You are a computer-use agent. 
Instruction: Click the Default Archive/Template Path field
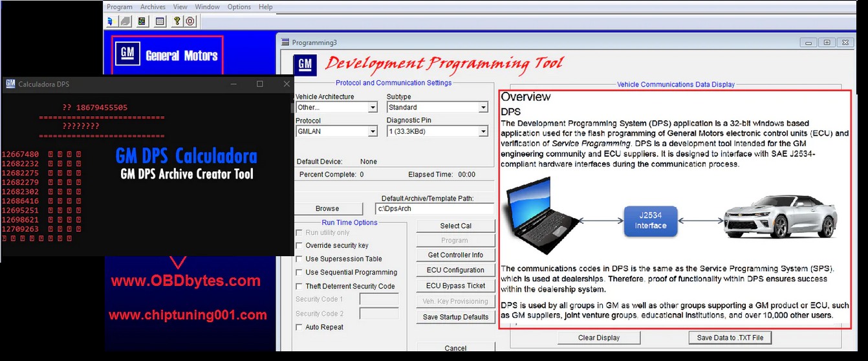click(x=434, y=209)
